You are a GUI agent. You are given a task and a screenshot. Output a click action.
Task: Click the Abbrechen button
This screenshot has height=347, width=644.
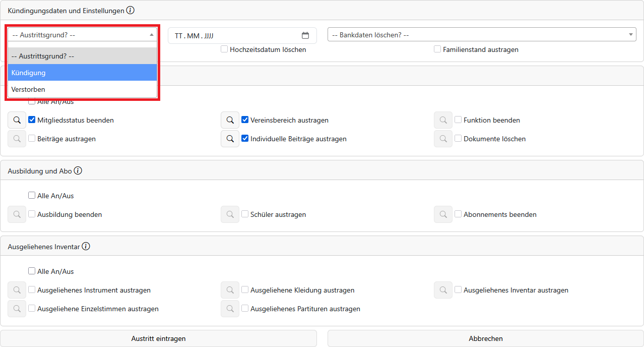pyautogui.click(x=485, y=338)
